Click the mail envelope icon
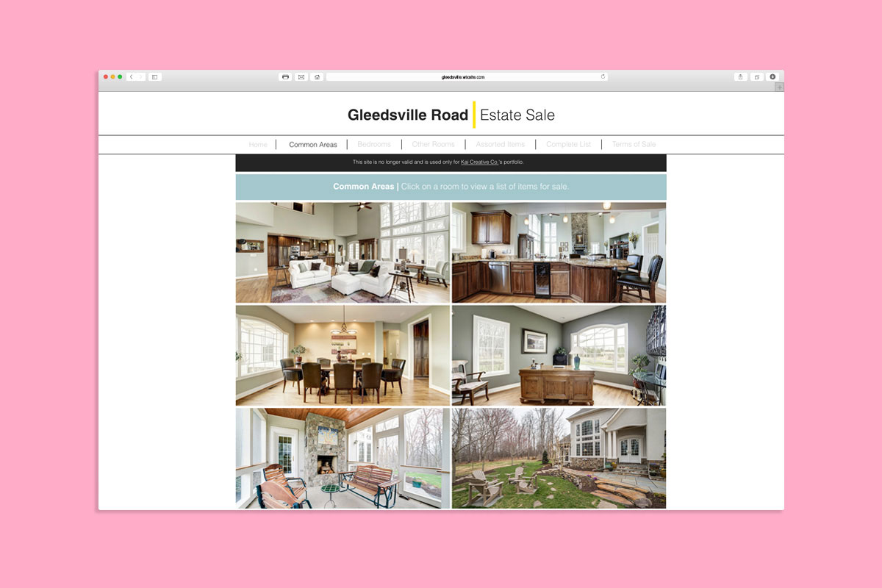Image resolution: width=882 pixels, height=588 pixels. pos(301,77)
